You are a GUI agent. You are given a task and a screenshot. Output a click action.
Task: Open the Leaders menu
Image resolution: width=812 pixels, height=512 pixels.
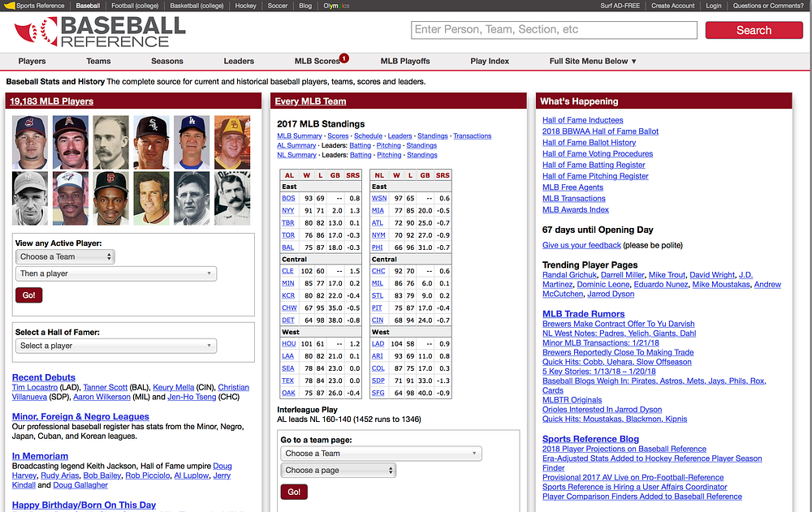(x=239, y=61)
